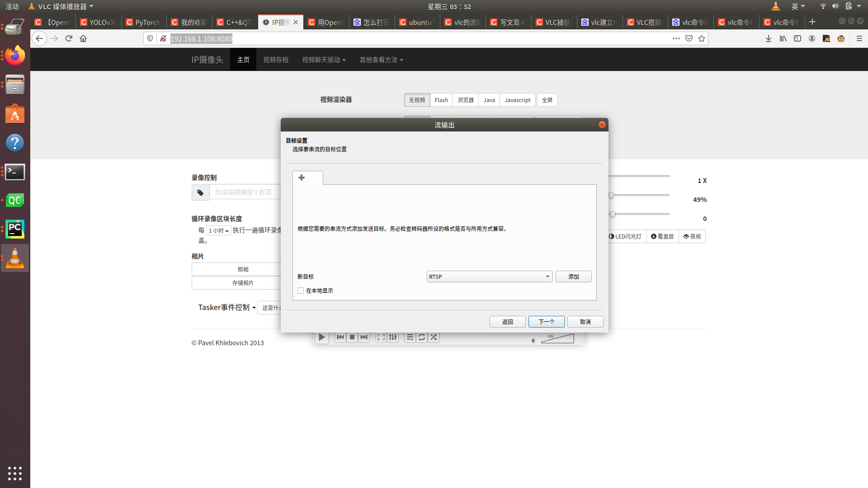Click the 添加 (Add) button
Viewport: 868px width, 488px height.
tap(574, 277)
